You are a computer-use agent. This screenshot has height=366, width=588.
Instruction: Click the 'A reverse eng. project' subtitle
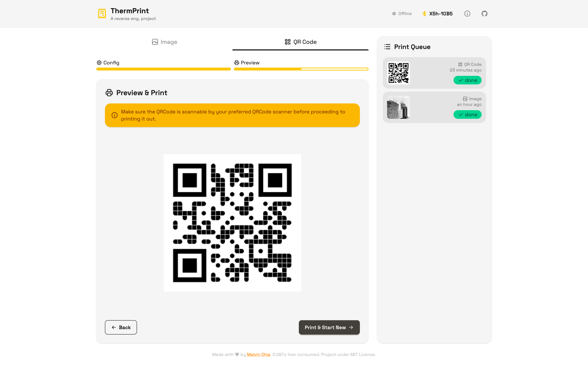click(133, 19)
